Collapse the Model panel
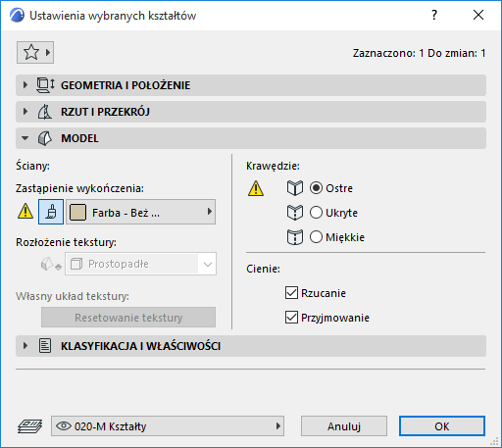502x448 pixels. (251, 138)
